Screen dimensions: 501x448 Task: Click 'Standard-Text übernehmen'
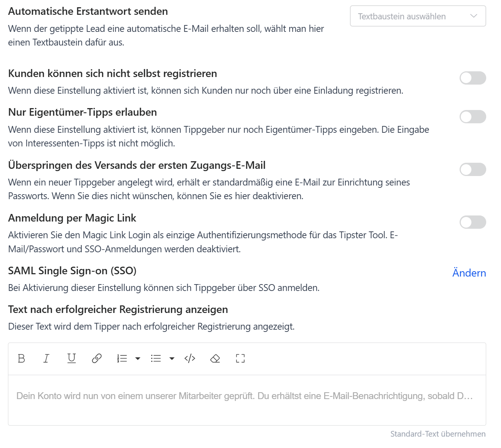(438, 434)
